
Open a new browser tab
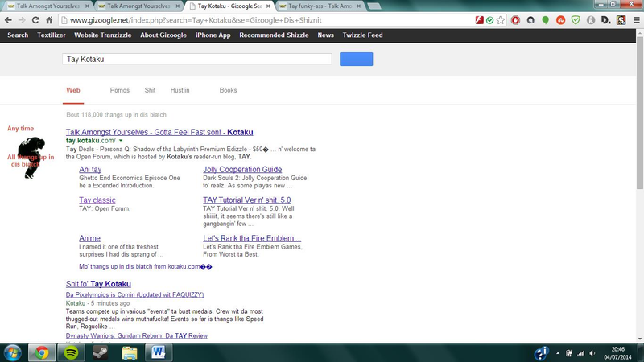coord(374,6)
